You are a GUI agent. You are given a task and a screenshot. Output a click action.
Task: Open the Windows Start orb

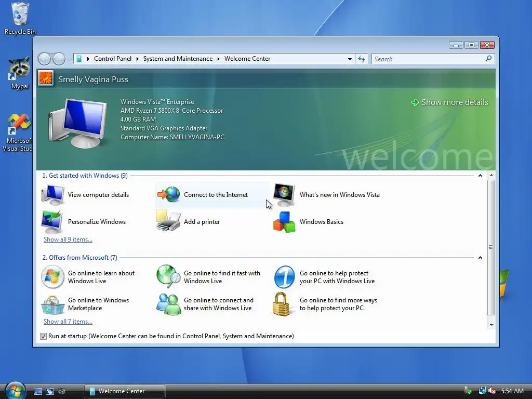pos(15,390)
